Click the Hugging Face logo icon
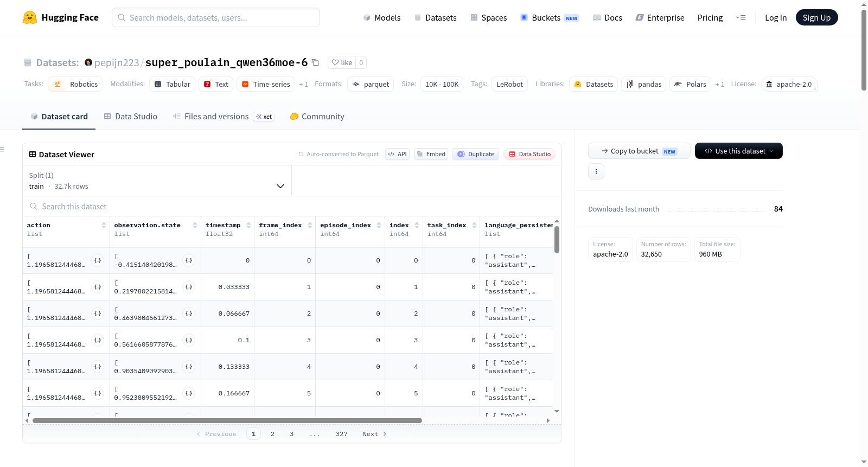This screenshot has width=868, height=467. click(x=30, y=17)
